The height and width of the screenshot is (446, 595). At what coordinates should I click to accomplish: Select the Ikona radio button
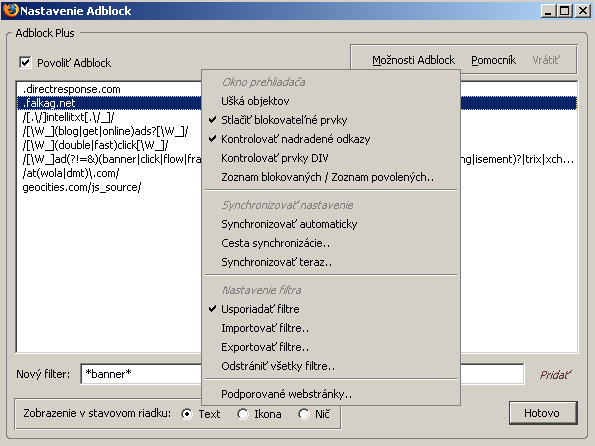coord(243,414)
